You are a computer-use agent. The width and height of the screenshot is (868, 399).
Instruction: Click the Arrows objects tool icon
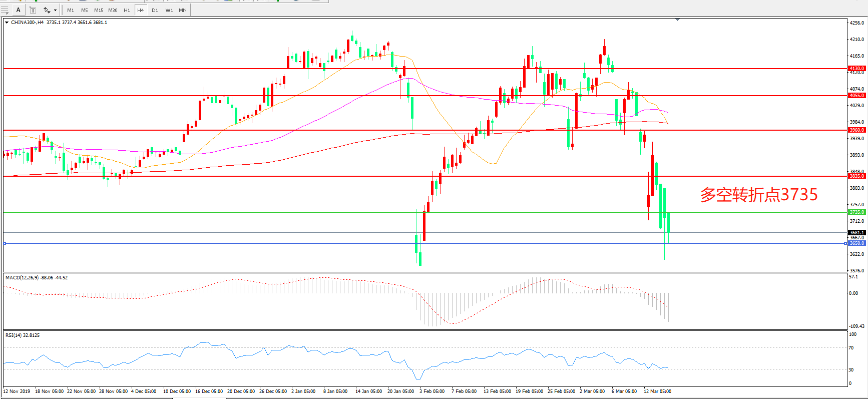click(x=47, y=10)
